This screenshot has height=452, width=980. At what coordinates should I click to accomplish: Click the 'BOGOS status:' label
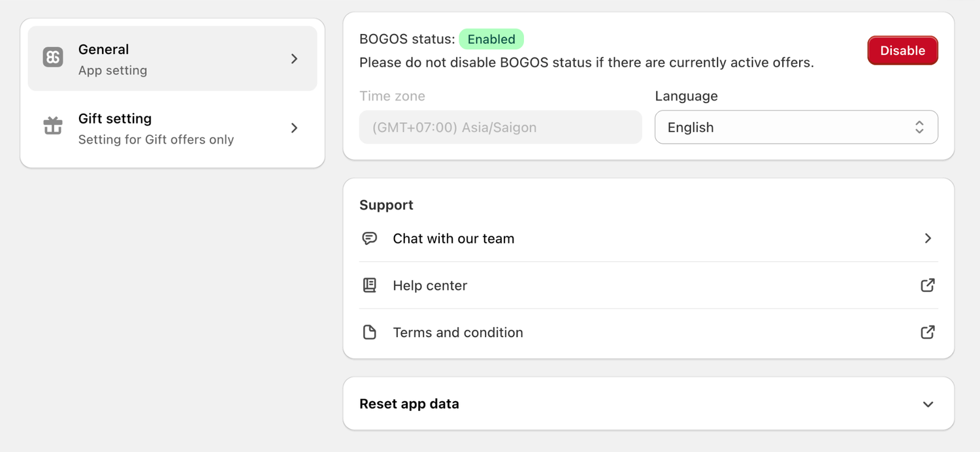click(407, 39)
